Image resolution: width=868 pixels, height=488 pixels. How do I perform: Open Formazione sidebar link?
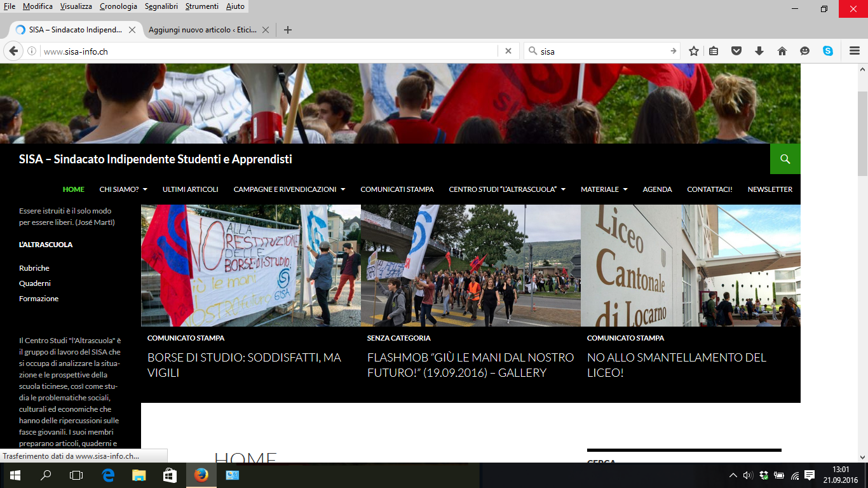pos(39,299)
